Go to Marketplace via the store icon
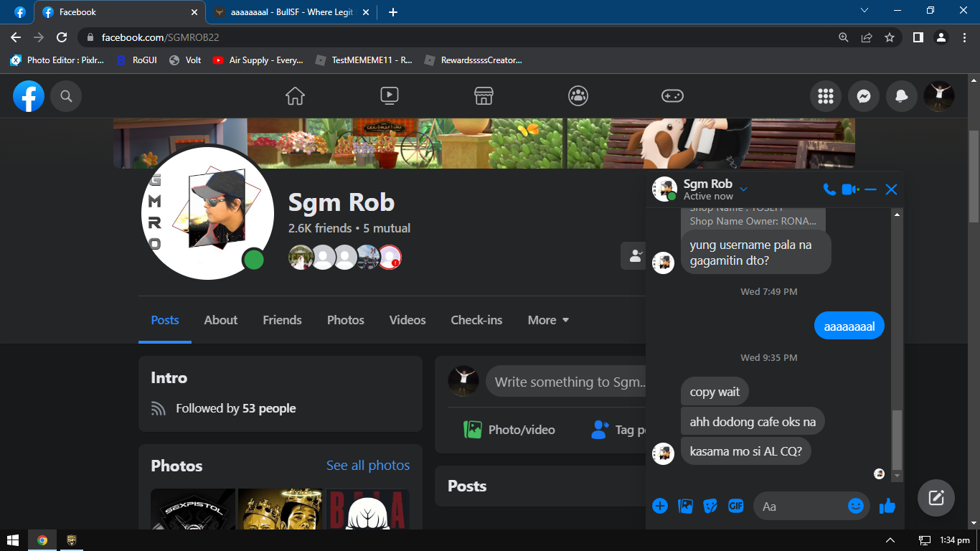The height and width of the screenshot is (551, 980). 484,96
